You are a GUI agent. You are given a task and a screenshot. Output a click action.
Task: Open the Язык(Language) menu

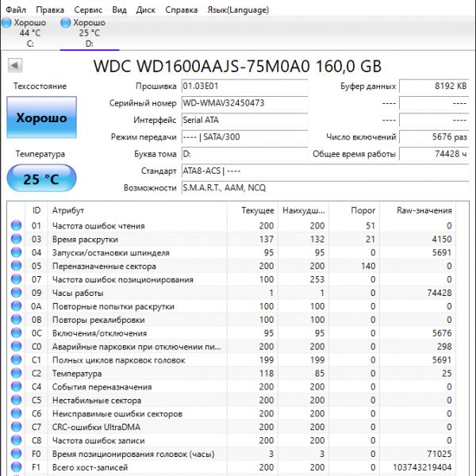(238, 10)
